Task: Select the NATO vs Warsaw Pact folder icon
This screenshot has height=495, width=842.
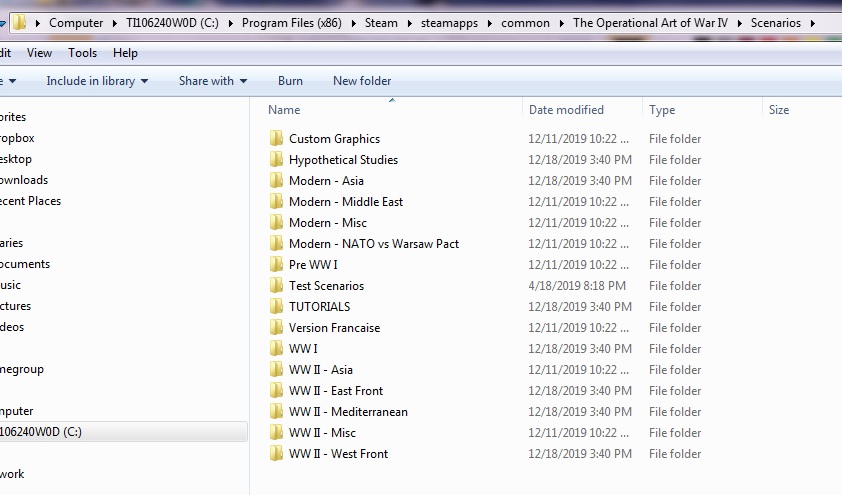Action: coord(276,243)
